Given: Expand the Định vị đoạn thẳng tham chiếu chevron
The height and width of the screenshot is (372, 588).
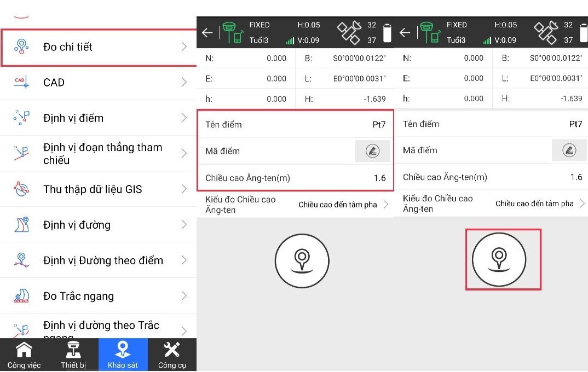Looking at the screenshot, I should pyautogui.click(x=184, y=154).
